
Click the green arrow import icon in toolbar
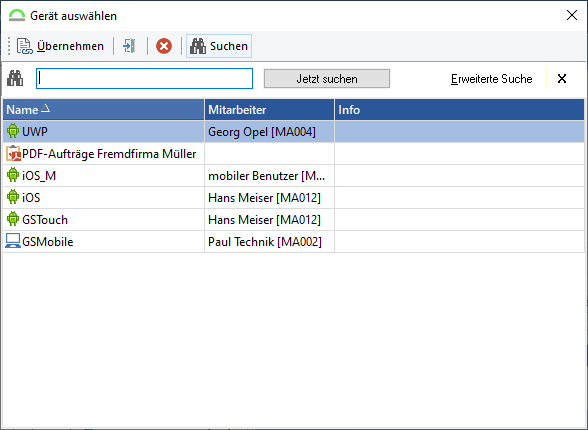coord(130,46)
